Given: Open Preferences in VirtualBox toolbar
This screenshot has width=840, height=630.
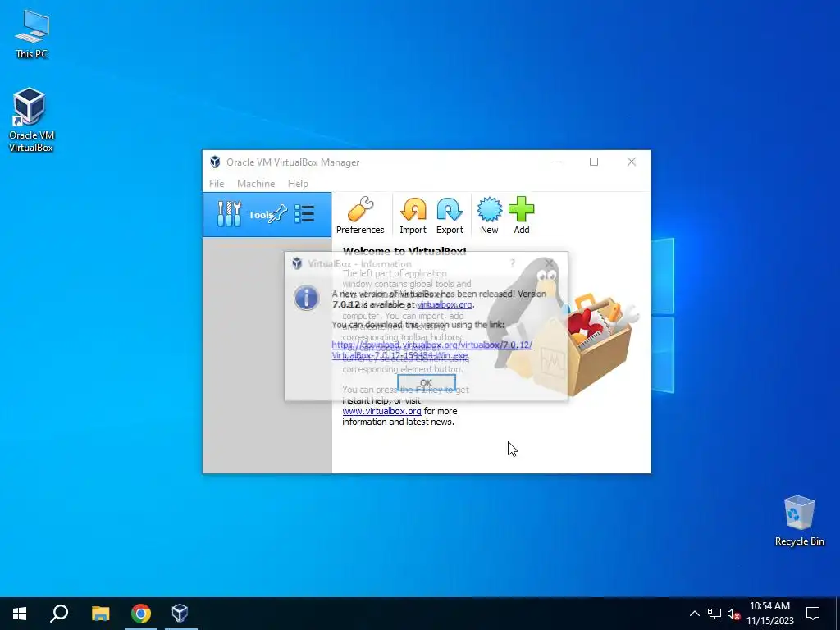Looking at the screenshot, I should pos(360,215).
